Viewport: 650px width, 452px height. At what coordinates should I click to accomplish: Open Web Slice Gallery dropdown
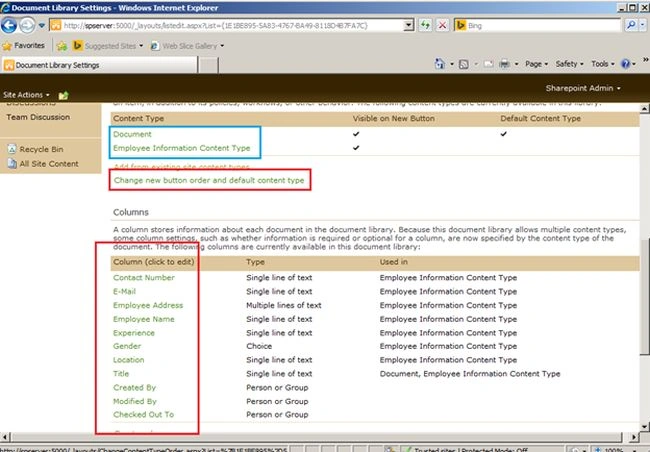187,46
